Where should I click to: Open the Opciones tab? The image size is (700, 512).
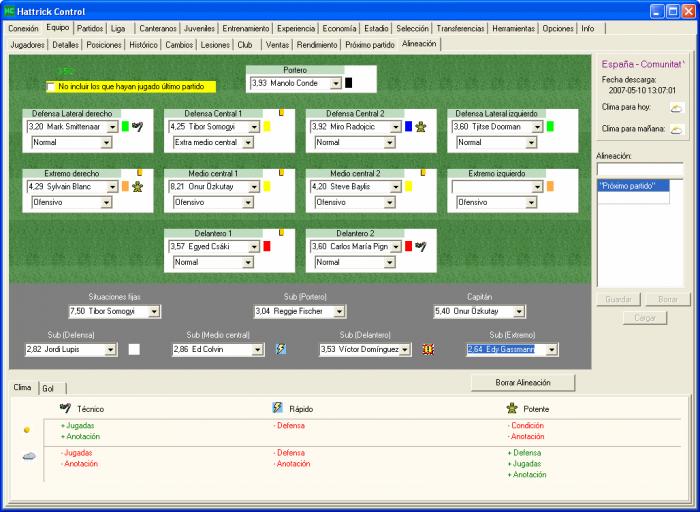(x=558, y=29)
